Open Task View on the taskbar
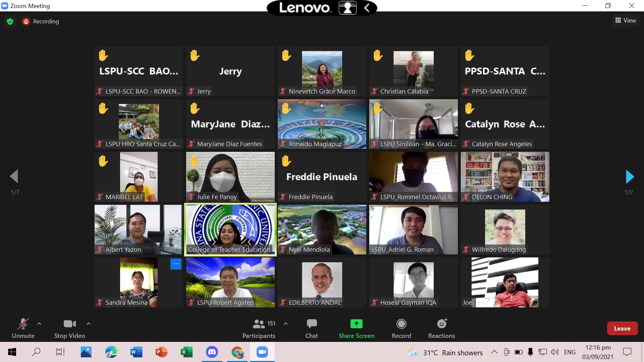This screenshot has height=362, width=644. pos(60,352)
